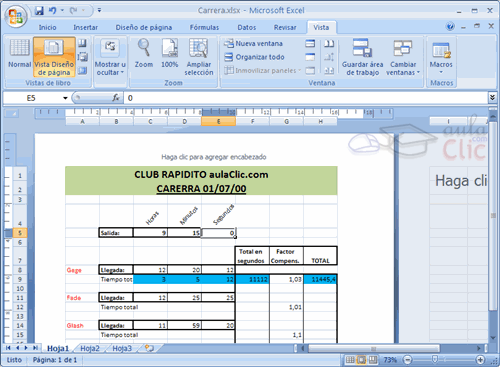500x367 pixels.
Task: Click the zoom slider handle
Action: 435,359
